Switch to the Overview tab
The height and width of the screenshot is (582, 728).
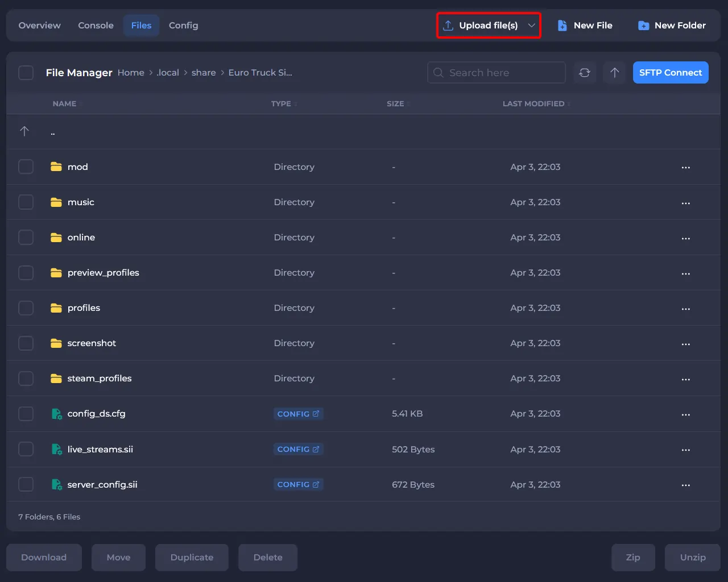[x=40, y=26]
